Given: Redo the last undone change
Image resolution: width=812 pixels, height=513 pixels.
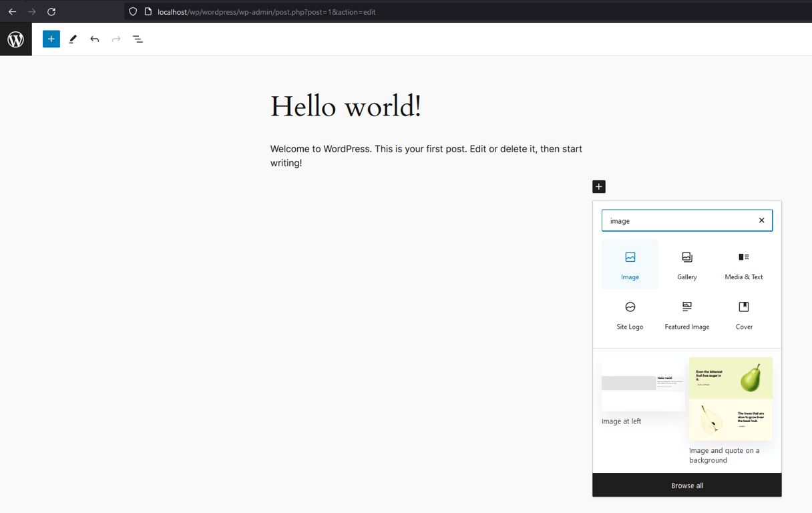Looking at the screenshot, I should [x=116, y=39].
